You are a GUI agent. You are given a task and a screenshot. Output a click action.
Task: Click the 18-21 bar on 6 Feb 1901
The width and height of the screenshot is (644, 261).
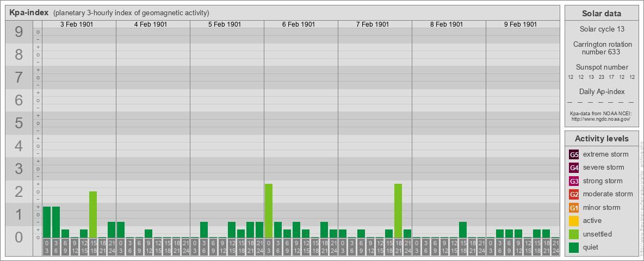[x=324, y=230]
